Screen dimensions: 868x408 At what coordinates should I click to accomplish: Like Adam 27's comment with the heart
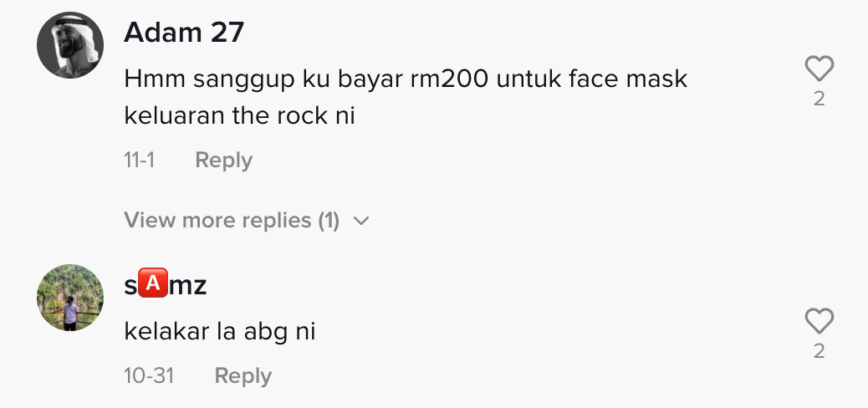point(819,69)
